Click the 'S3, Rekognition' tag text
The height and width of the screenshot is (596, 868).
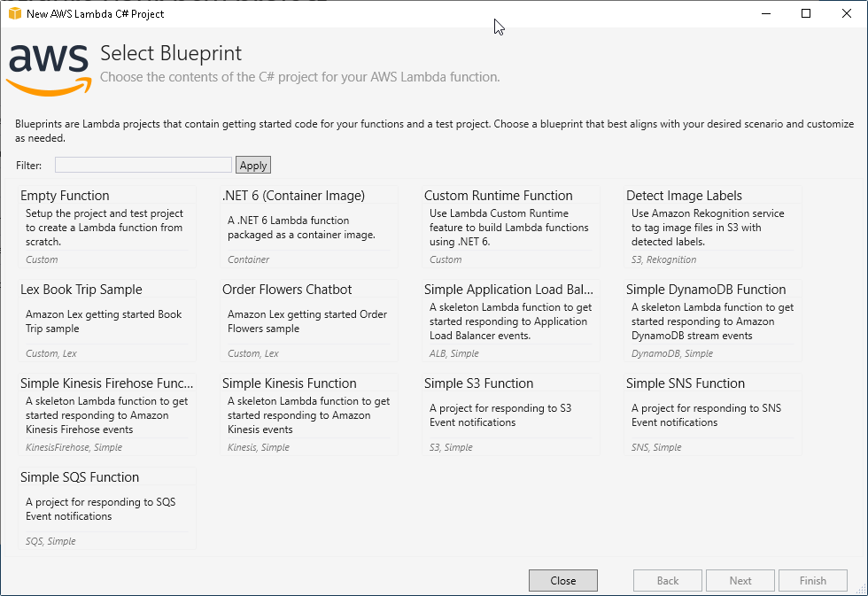click(663, 259)
